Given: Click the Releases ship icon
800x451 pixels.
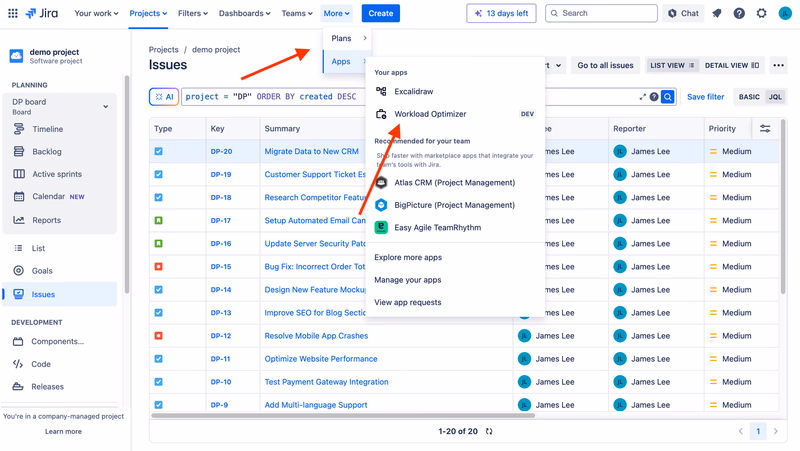Looking at the screenshot, I should pos(18,386).
